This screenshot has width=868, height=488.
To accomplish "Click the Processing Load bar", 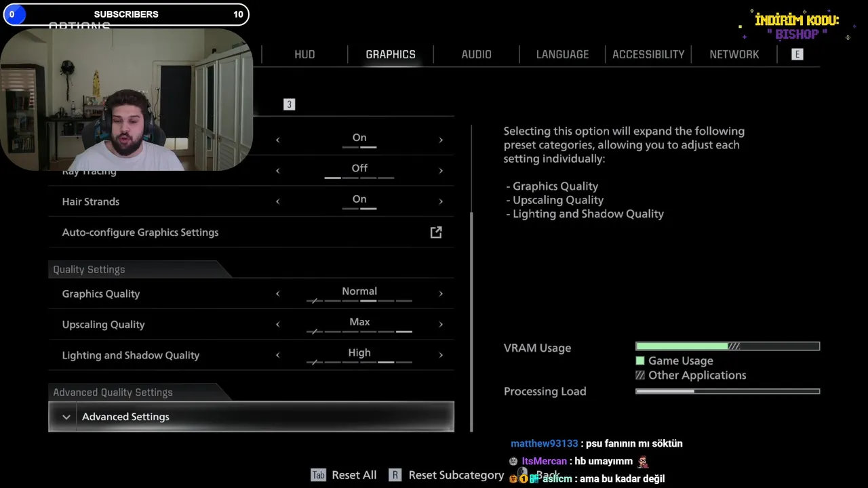I will [728, 391].
